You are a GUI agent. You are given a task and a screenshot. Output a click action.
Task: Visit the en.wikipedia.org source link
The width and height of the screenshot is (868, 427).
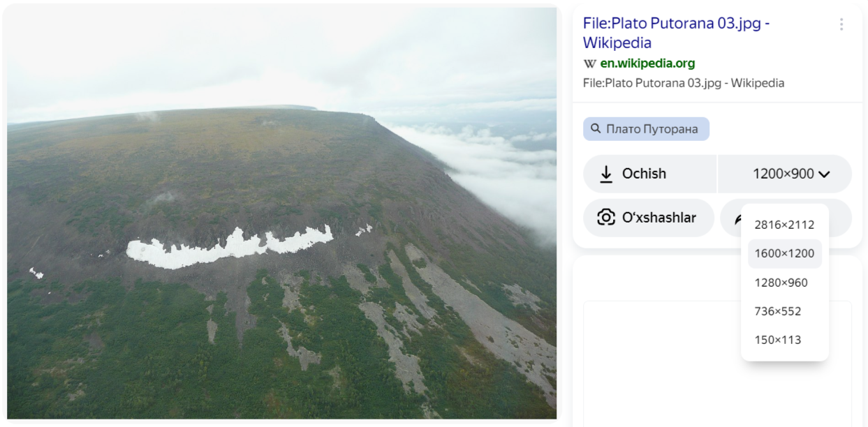(x=647, y=63)
